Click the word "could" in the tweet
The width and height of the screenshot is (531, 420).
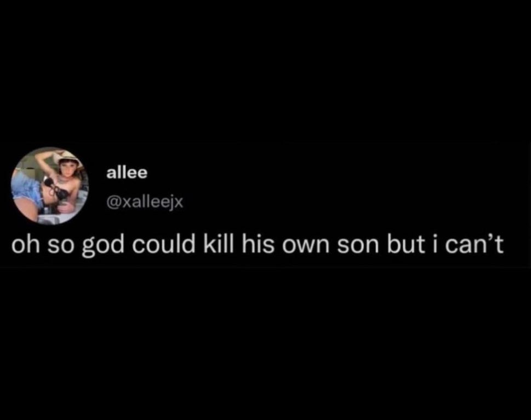tap(163, 244)
